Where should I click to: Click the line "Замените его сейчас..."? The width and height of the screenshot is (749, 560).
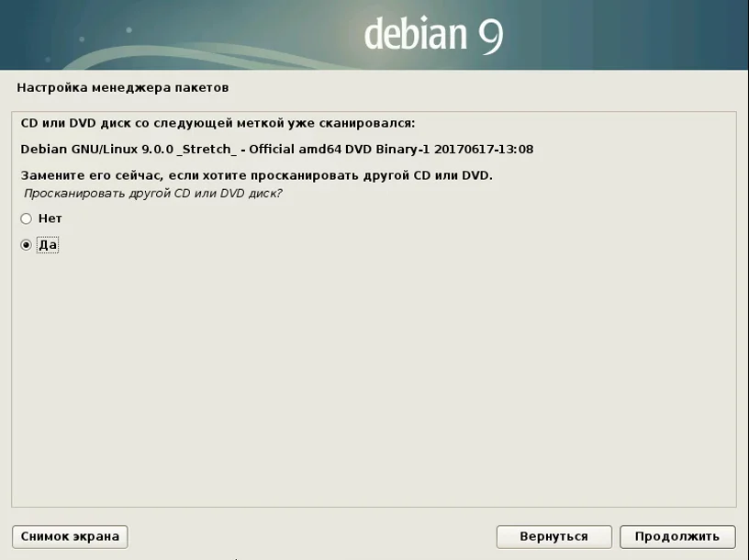(256, 175)
